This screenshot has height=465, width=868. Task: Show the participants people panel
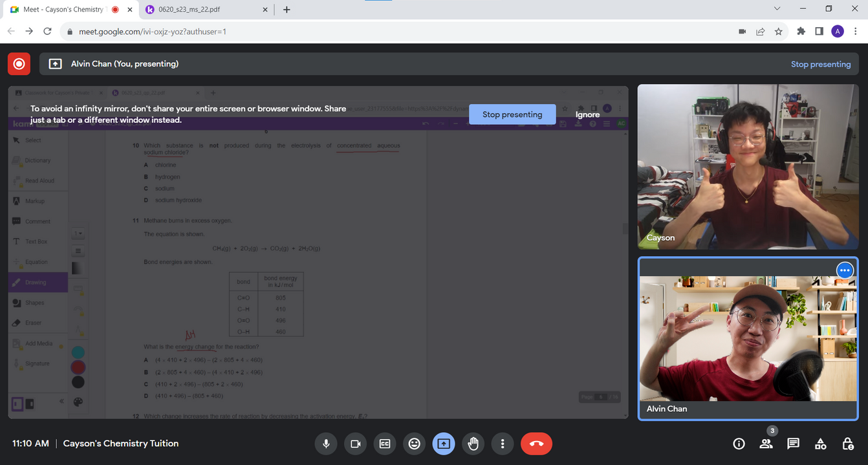pos(766,444)
